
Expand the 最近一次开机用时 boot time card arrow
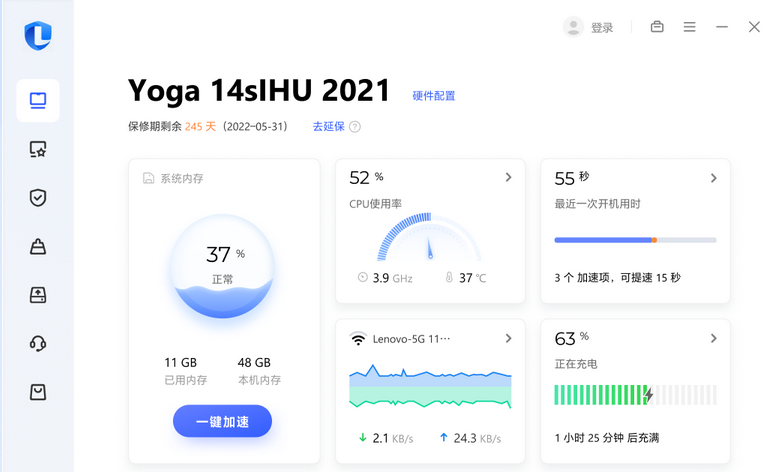[713, 178]
